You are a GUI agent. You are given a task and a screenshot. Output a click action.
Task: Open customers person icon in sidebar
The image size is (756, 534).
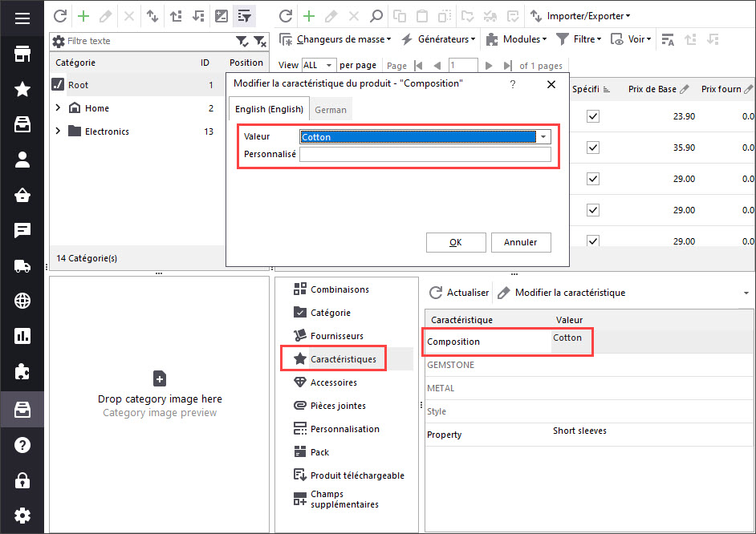point(22,160)
